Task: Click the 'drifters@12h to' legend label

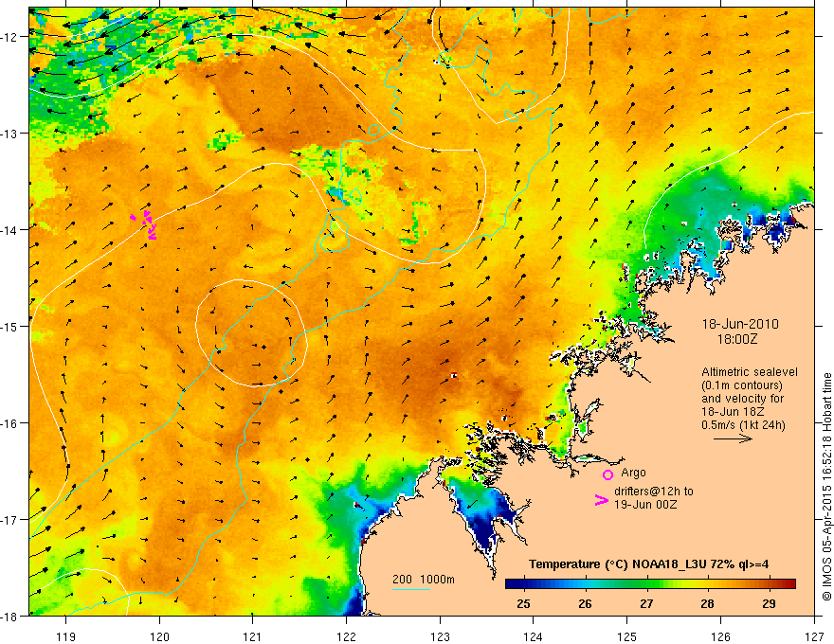Action: [654, 492]
